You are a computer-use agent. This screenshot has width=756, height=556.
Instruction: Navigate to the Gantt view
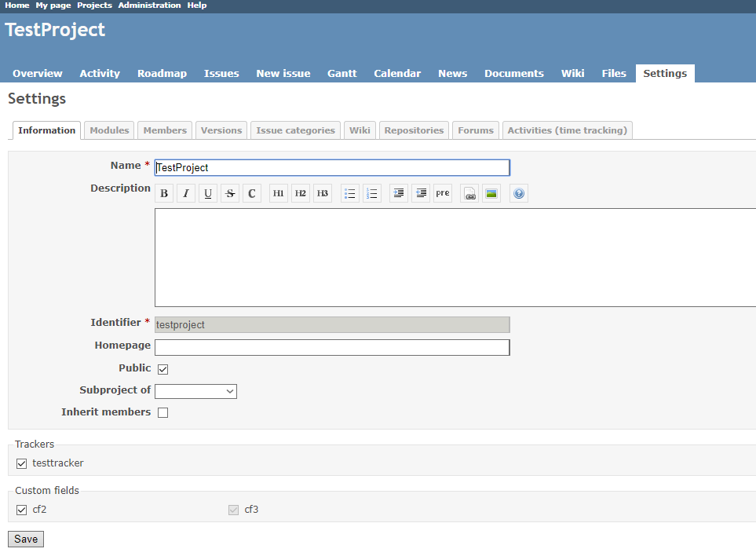click(x=341, y=73)
